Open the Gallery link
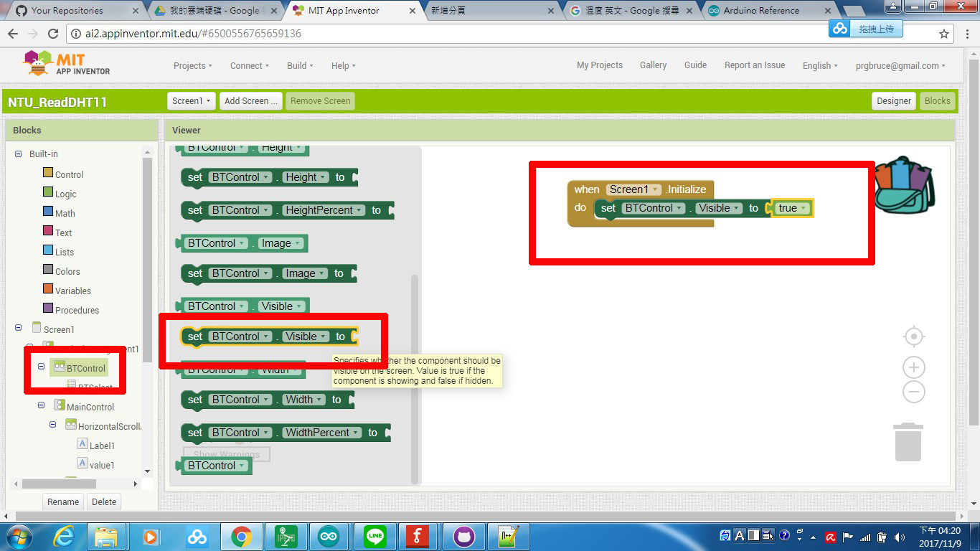This screenshot has height=551, width=980. point(653,65)
